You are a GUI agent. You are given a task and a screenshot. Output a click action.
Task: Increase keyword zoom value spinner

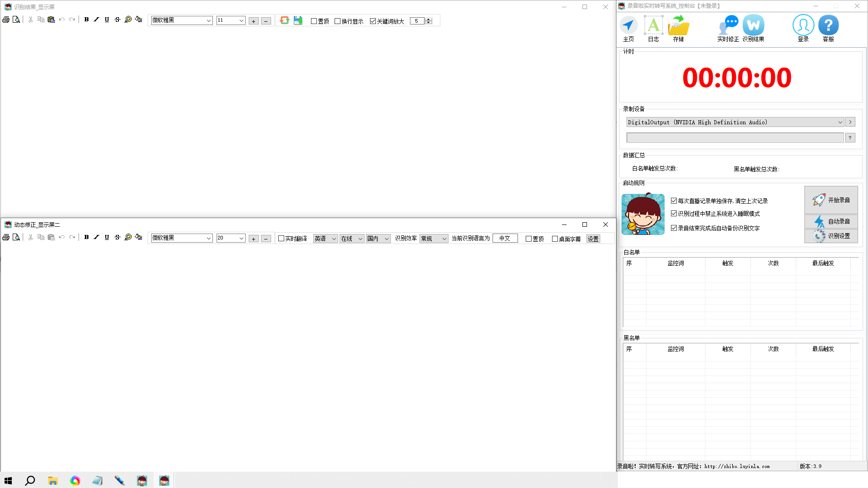pyautogui.click(x=429, y=19)
